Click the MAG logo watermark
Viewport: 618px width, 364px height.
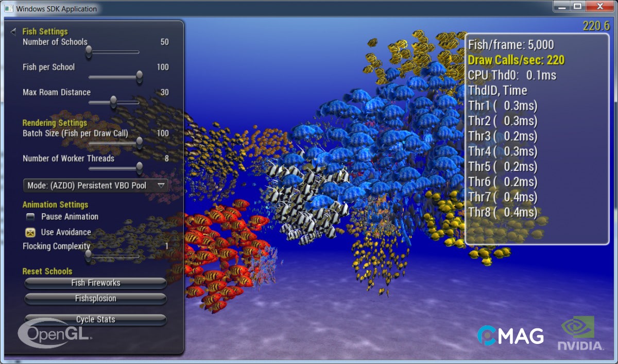point(511,336)
